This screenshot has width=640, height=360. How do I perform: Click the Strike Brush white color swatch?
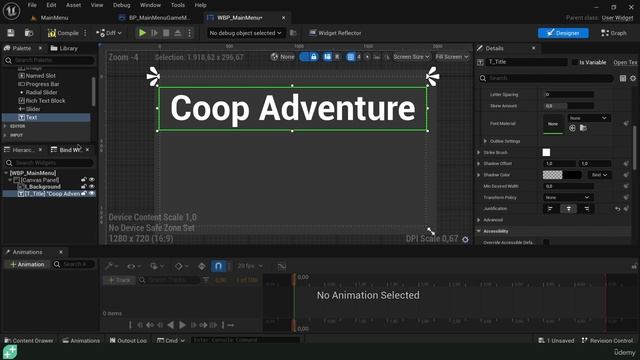click(546, 152)
